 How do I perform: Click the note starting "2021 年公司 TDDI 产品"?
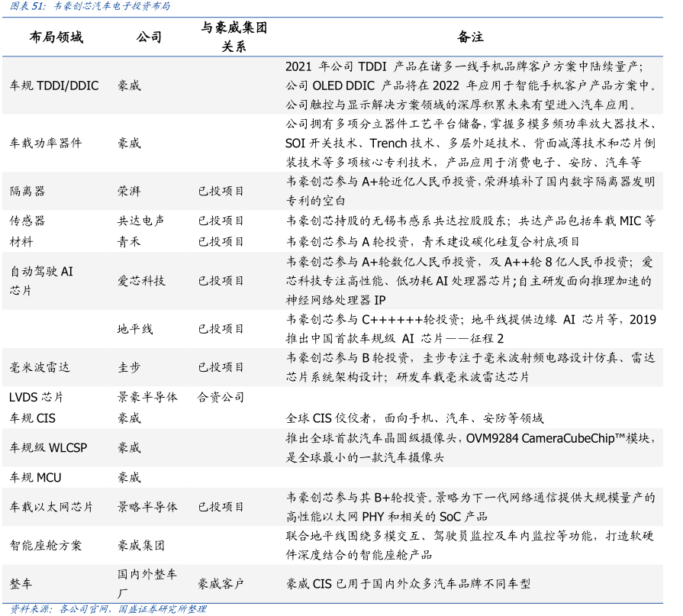click(x=471, y=85)
